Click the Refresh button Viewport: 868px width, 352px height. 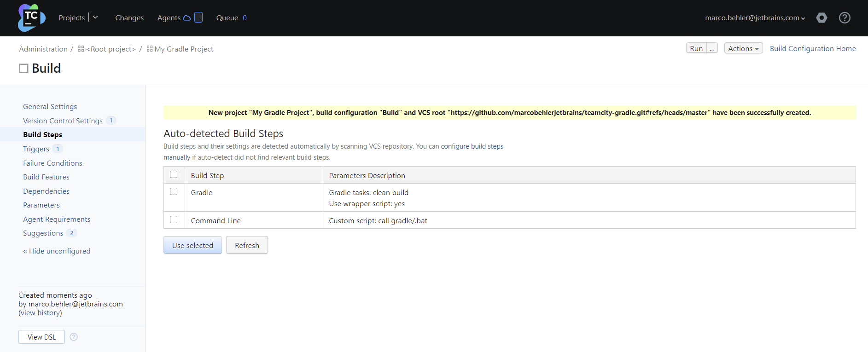[x=247, y=245]
